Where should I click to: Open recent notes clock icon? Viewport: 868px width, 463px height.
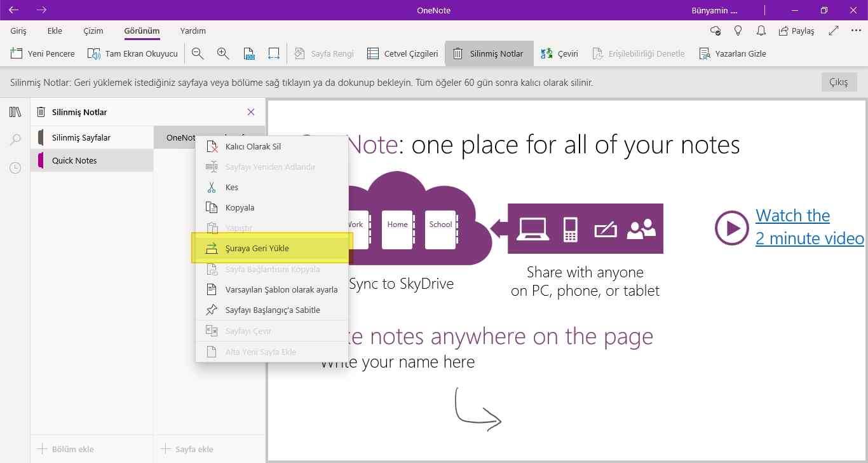point(15,168)
